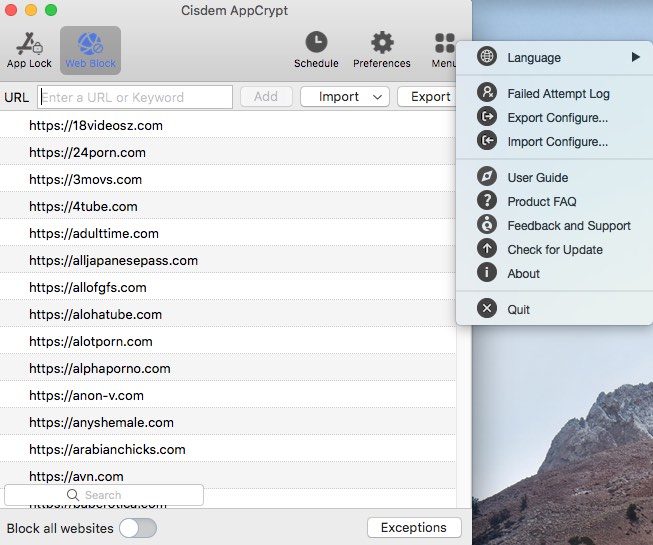Select Import Configure... menu entry
This screenshot has width=653, height=545.
558,142
